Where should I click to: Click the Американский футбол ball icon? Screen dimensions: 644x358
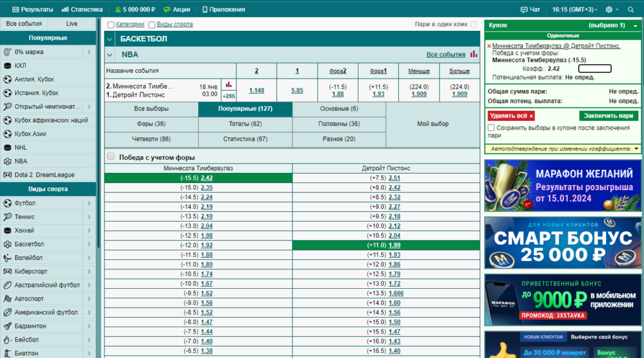[x=8, y=312]
